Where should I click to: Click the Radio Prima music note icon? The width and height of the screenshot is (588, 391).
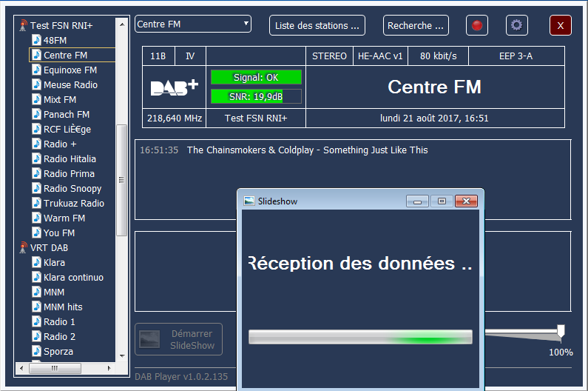click(36, 173)
